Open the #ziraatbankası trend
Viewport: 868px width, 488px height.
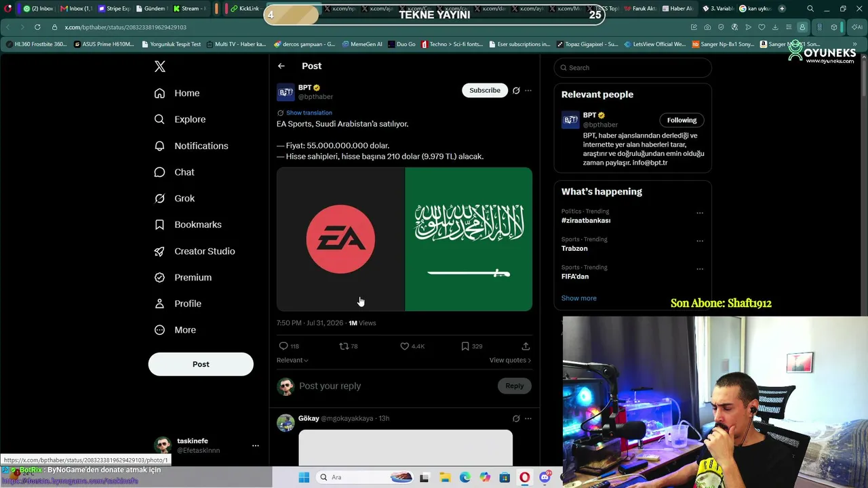tap(586, 220)
